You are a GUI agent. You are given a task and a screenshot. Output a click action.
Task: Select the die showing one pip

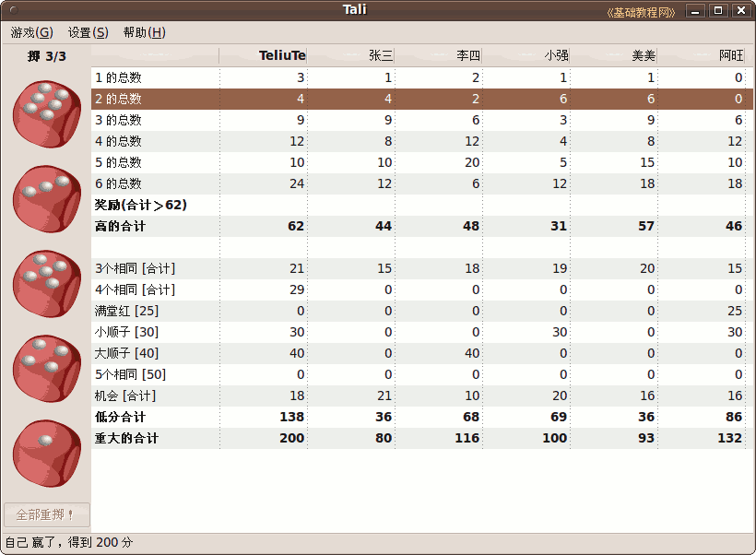point(47,454)
